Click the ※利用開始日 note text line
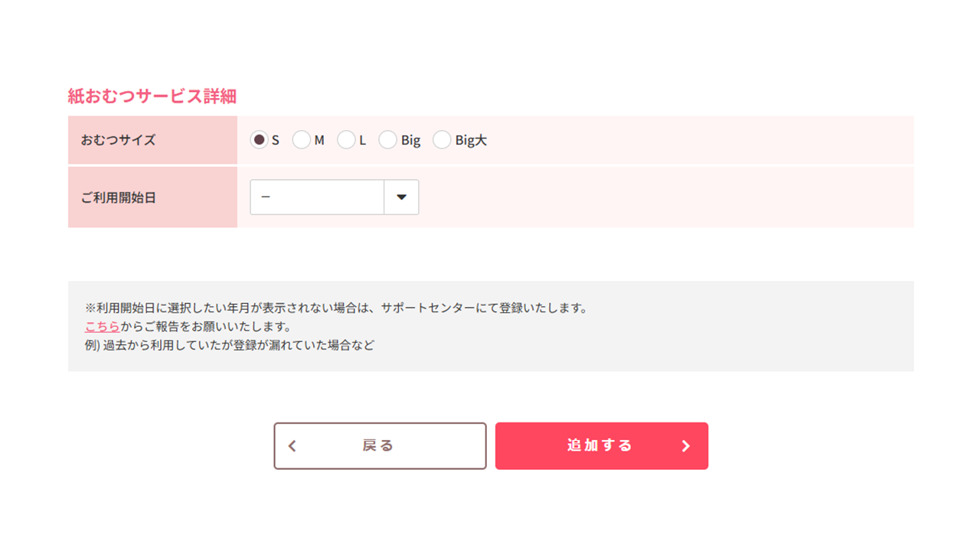 [335, 308]
